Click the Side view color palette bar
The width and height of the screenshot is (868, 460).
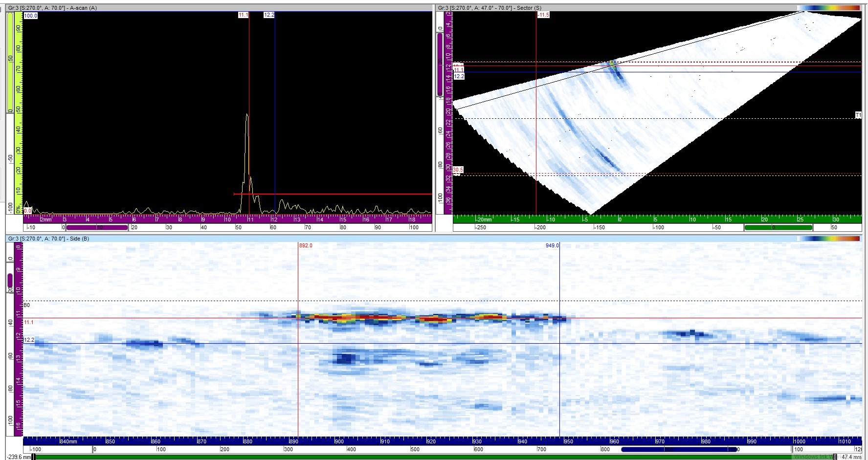[828, 239]
